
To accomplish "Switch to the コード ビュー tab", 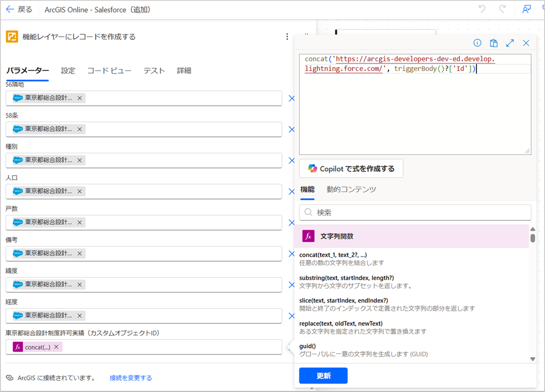I will pyautogui.click(x=109, y=71).
